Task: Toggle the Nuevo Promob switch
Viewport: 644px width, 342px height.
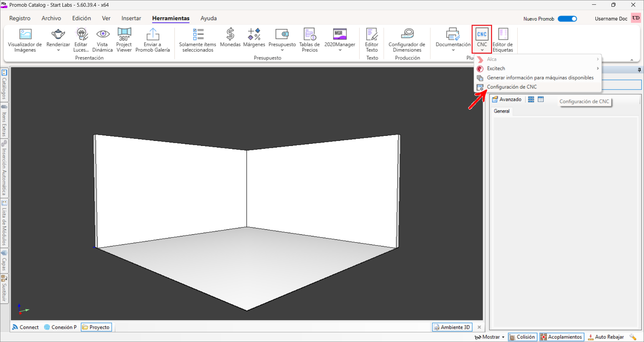Action: click(567, 19)
